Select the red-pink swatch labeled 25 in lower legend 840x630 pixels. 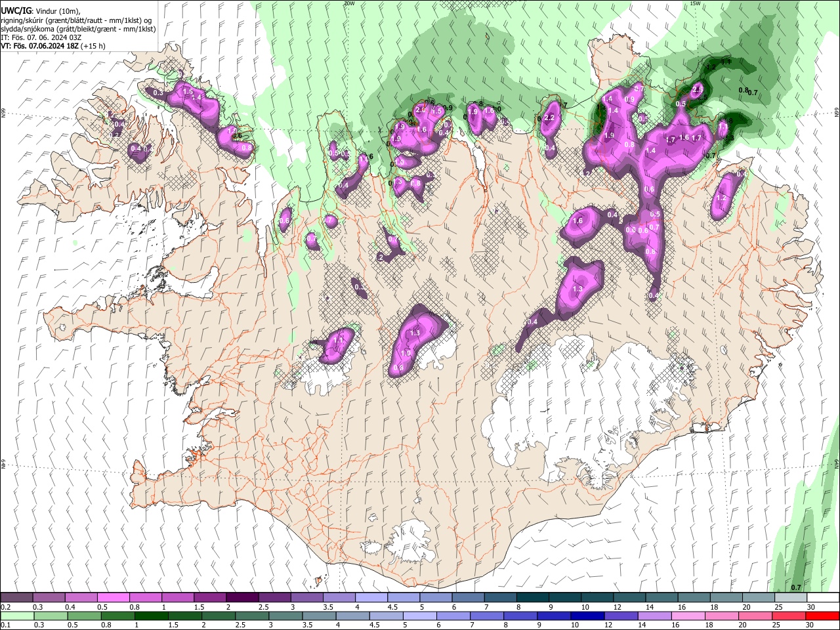click(x=789, y=616)
